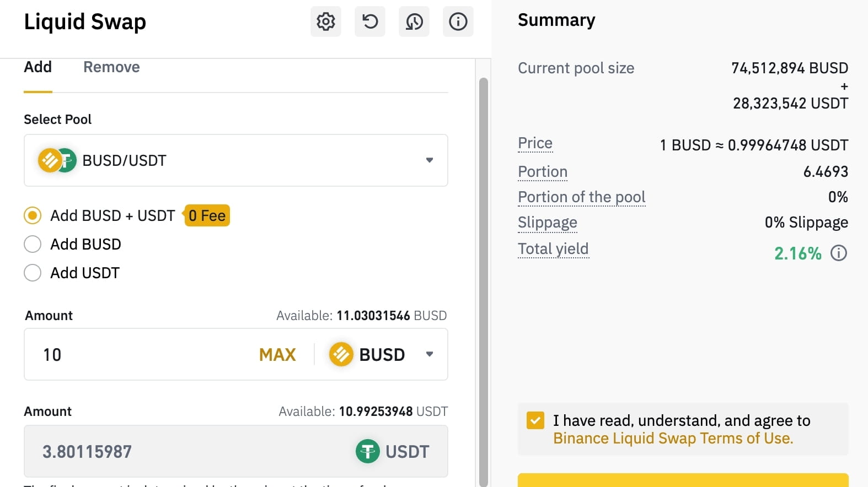Click the USDT Tether icon in Amount field
The height and width of the screenshot is (487, 868).
(x=368, y=452)
